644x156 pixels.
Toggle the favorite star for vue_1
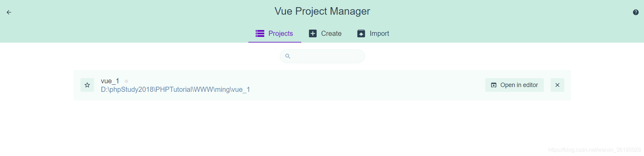point(87,85)
